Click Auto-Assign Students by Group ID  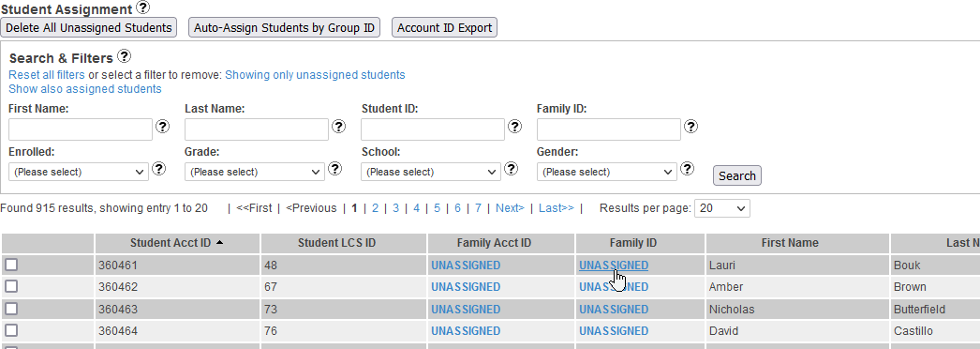[x=285, y=27]
